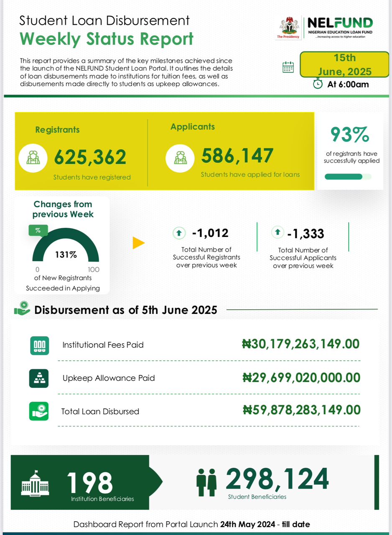
Task: Click the NELFUND logo
Action: pos(340,28)
